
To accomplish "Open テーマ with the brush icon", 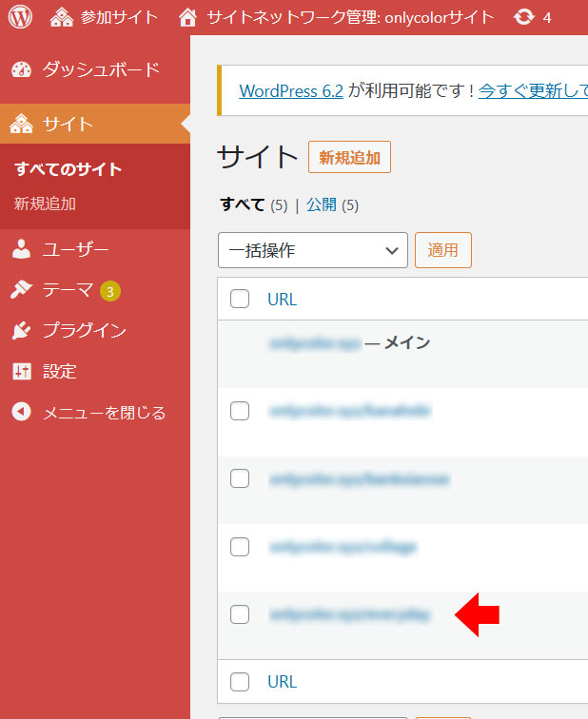I will tap(68, 290).
